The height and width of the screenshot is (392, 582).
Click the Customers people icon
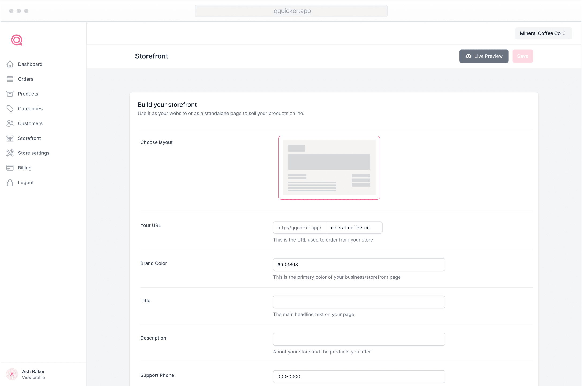coord(10,123)
